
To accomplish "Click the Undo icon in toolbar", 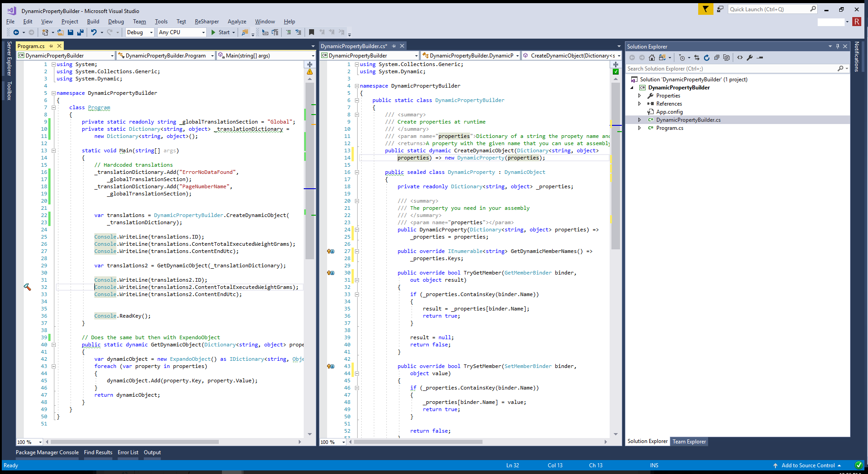I will [93, 32].
